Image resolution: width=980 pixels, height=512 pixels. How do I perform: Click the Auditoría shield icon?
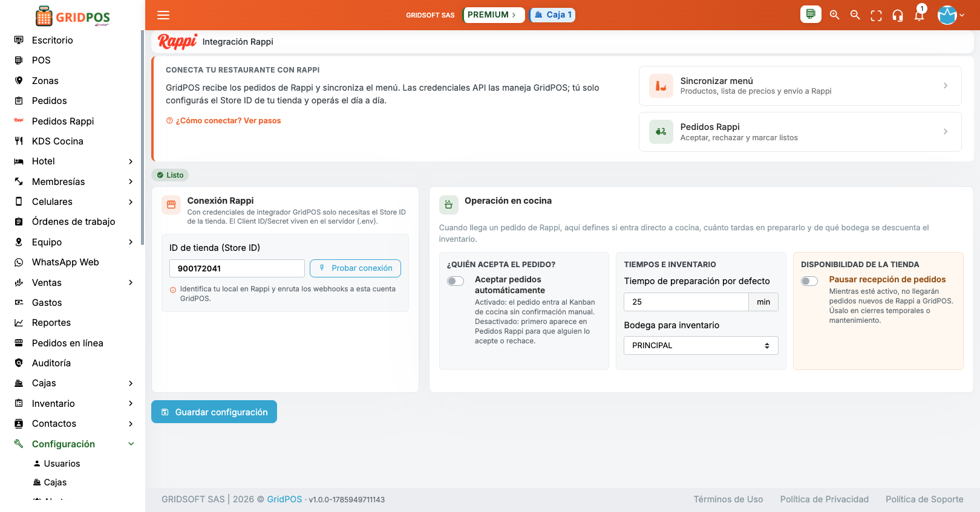pyautogui.click(x=19, y=363)
